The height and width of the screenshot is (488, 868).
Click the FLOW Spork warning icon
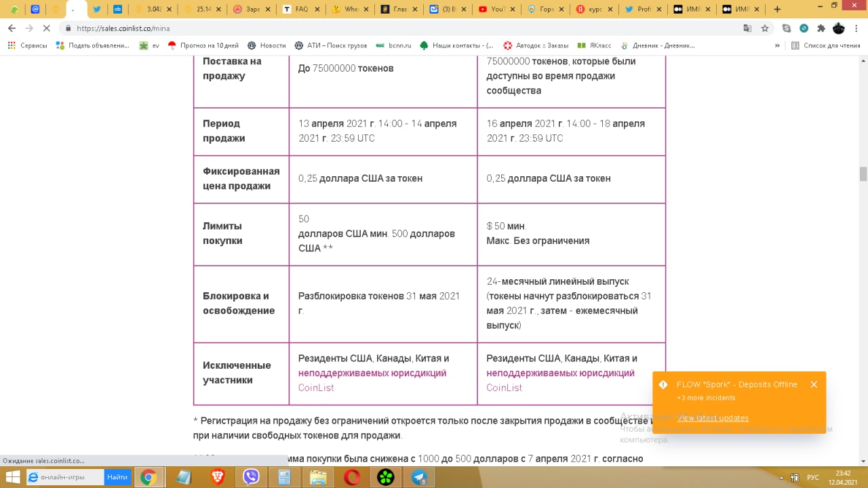[x=663, y=384]
